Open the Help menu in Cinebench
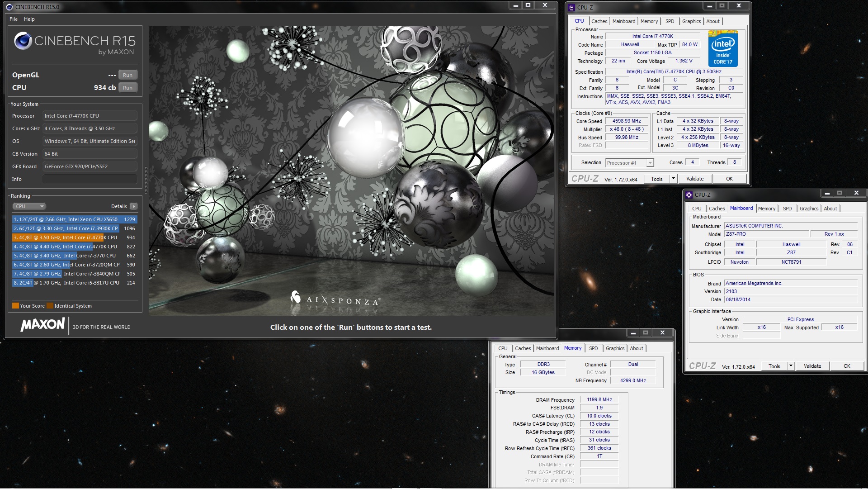The image size is (868, 489). pyautogui.click(x=29, y=19)
